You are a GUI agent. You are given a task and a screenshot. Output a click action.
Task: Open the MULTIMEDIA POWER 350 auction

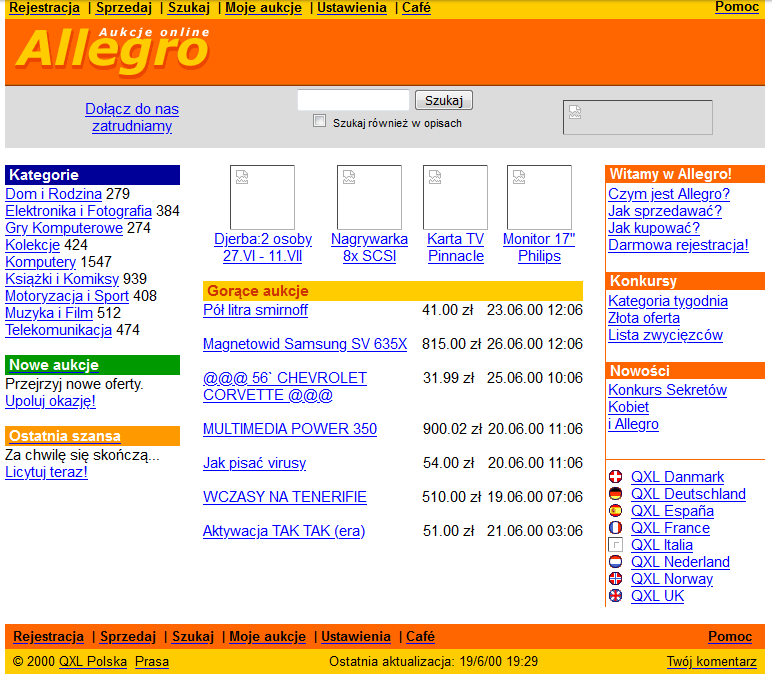coord(290,429)
